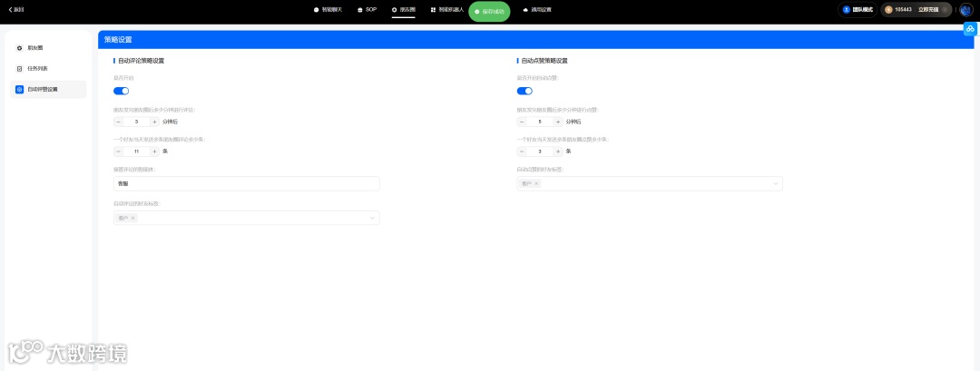Click the comment delay value field showing 3
The image size is (980, 371).
pos(136,122)
